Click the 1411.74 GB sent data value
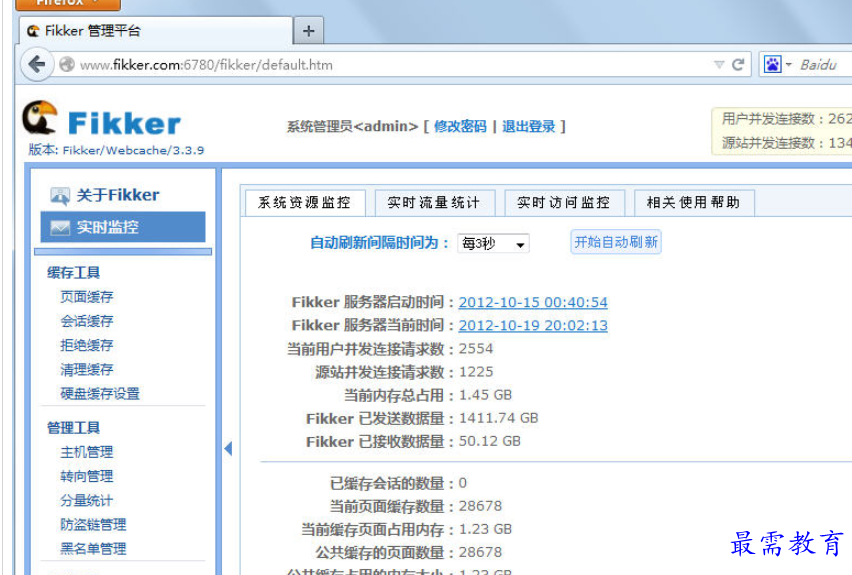 click(498, 418)
